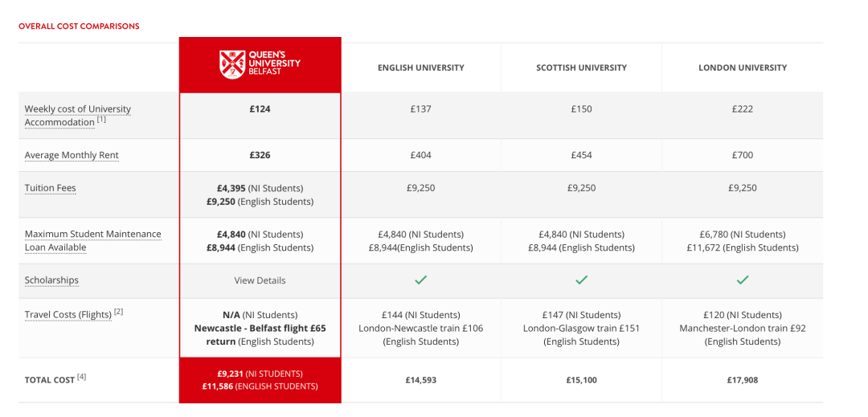
Task: Click the £17,908 London total cost cell
Action: 743,380
